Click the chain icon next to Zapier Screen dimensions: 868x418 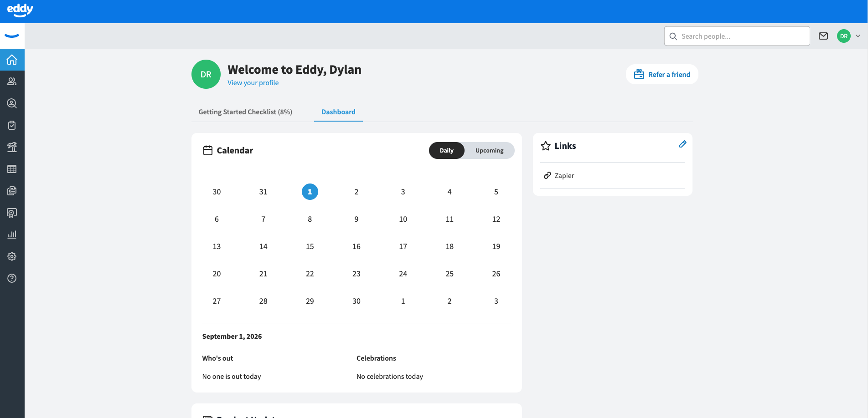point(548,175)
